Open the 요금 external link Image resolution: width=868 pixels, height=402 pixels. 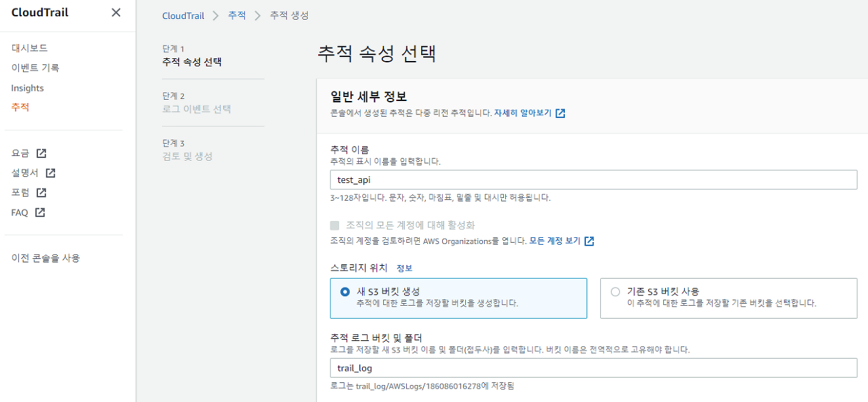pyautogui.click(x=20, y=153)
